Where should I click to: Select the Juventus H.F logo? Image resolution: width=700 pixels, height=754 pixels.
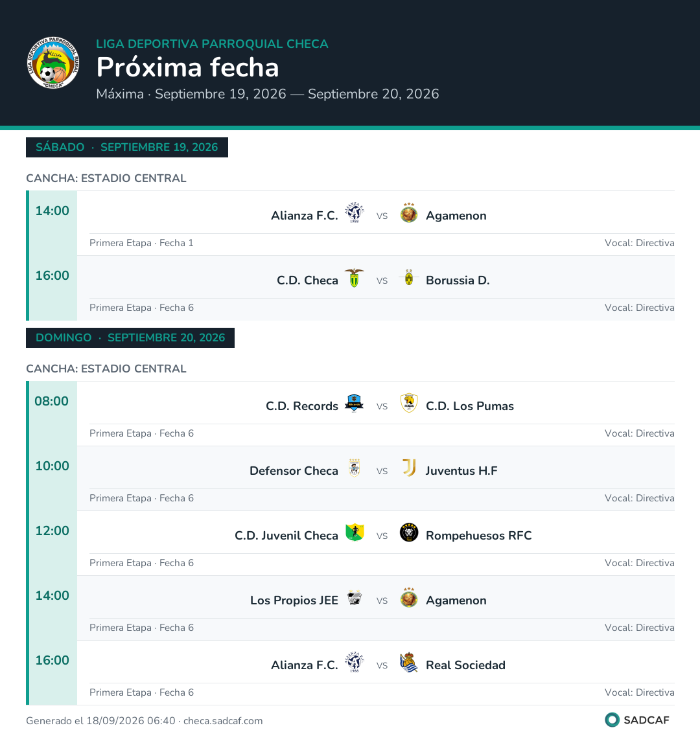click(x=409, y=468)
